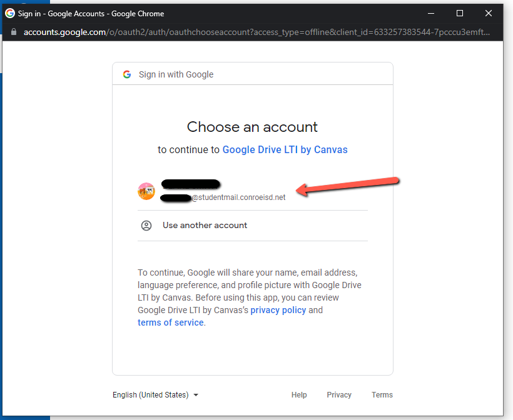Click the language selector dropdown arrow

[196, 395]
